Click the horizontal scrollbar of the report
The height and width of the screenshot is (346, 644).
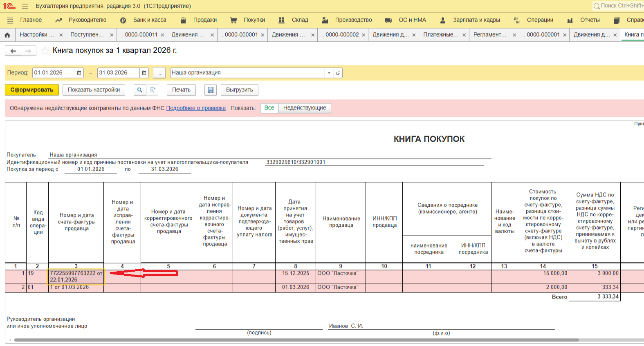click(x=296, y=340)
